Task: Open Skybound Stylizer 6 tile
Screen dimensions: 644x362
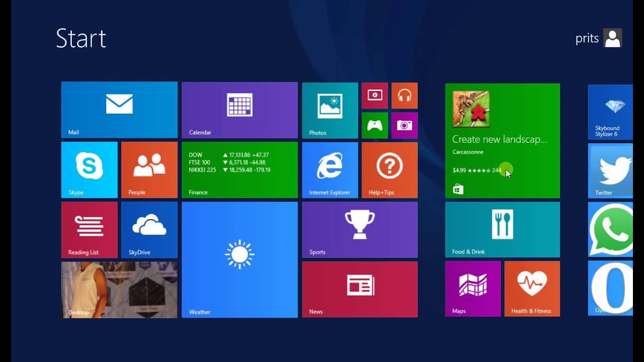Action: tap(611, 112)
